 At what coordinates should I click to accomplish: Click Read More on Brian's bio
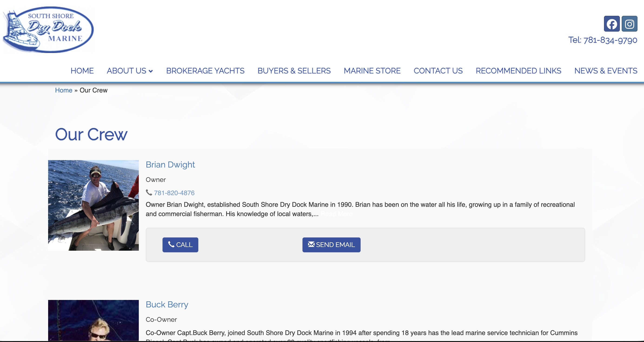(336, 214)
